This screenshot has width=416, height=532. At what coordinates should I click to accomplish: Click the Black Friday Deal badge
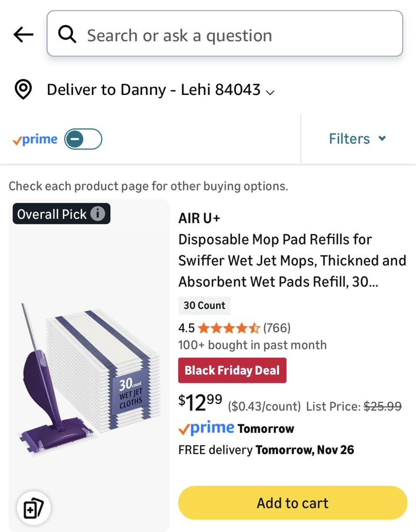(x=232, y=370)
